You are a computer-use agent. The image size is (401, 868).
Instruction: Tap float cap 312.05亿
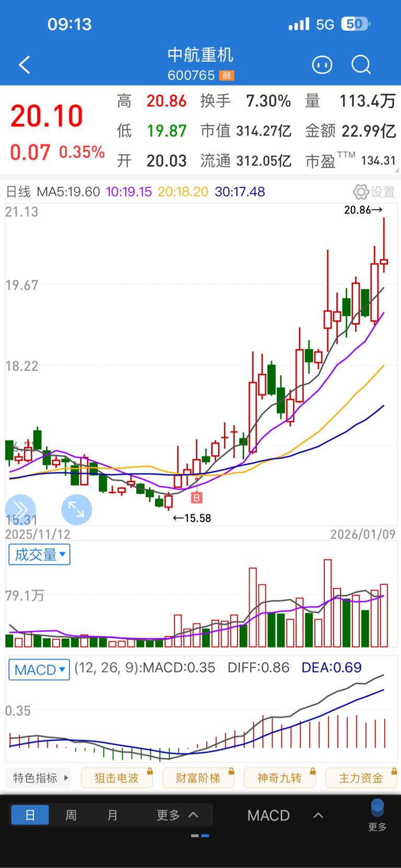point(264,161)
